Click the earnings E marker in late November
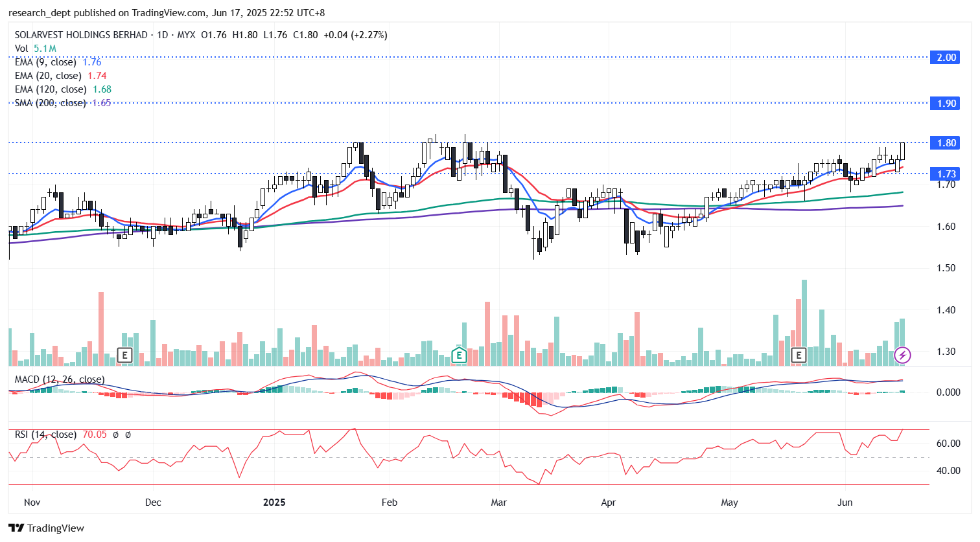This screenshot has width=980, height=542. coord(124,355)
